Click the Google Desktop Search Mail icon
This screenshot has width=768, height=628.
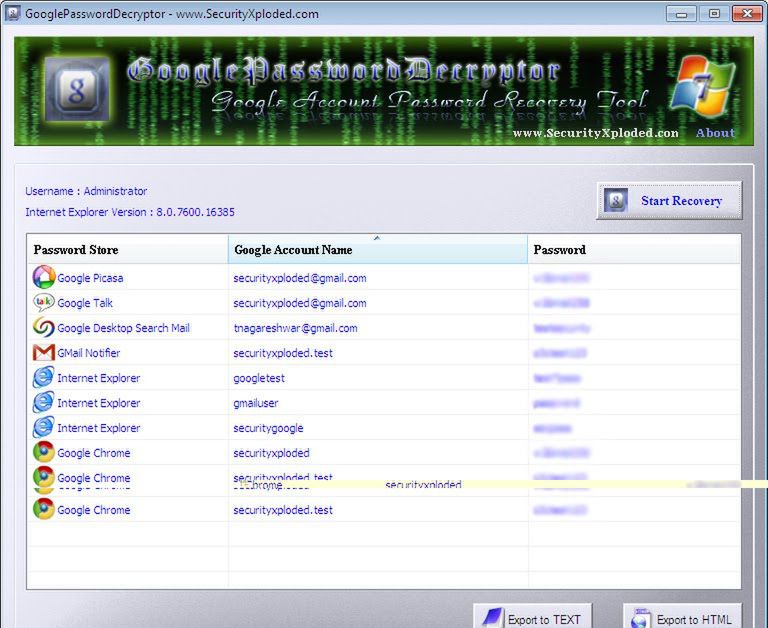43,328
